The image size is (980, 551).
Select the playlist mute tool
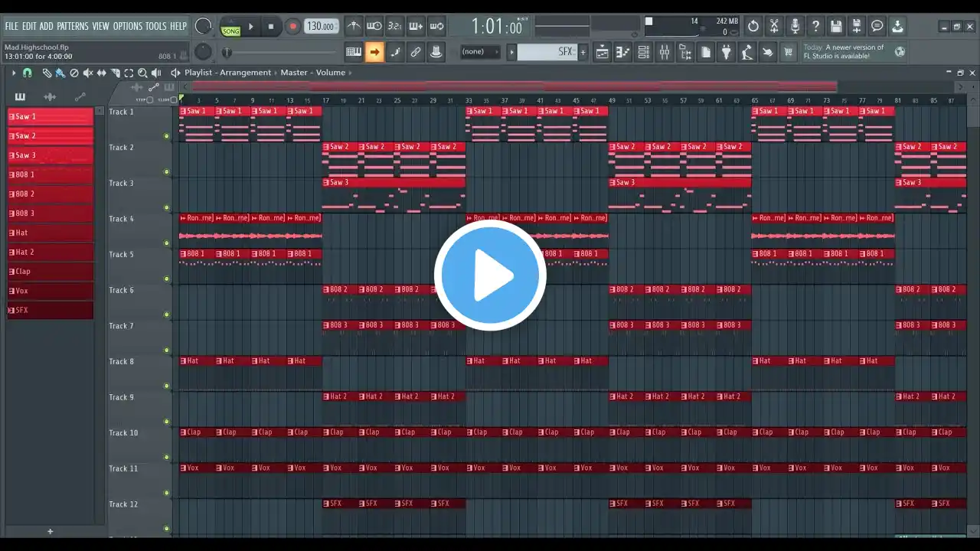tap(87, 73)
